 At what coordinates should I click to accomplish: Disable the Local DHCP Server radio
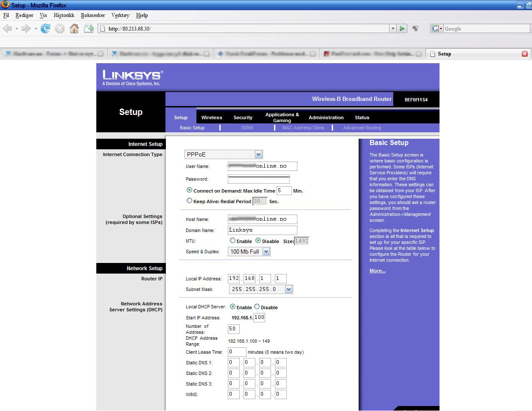pos(257,307)
